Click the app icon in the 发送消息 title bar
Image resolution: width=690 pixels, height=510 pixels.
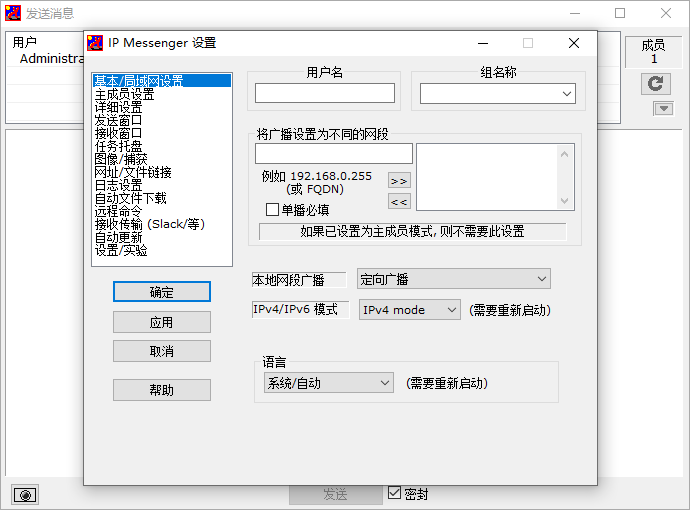[x=12, y=13]
